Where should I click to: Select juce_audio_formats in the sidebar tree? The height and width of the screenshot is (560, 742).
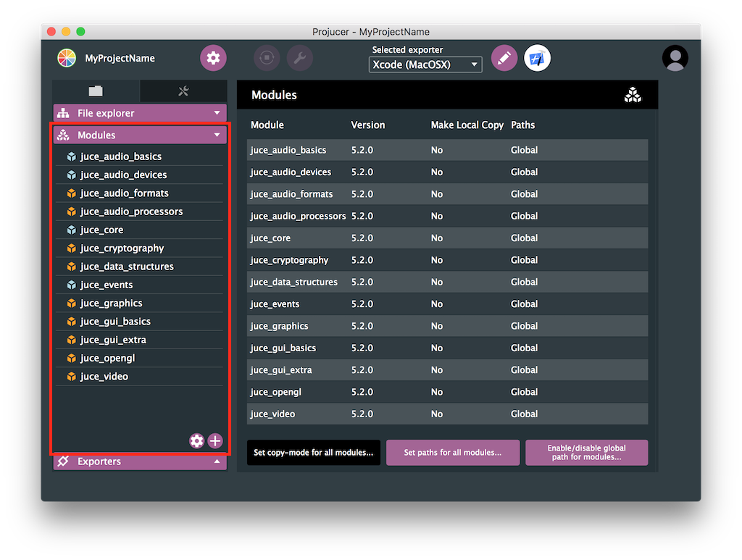point(124,193)
